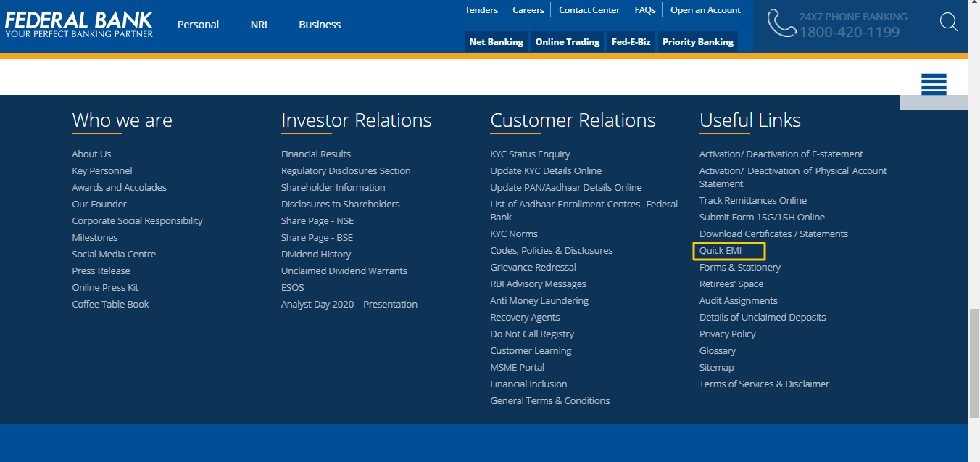Viewport: 980px width, 462px height.
Task: Open Corporate Social Responsibility
Action: (137, 220)
